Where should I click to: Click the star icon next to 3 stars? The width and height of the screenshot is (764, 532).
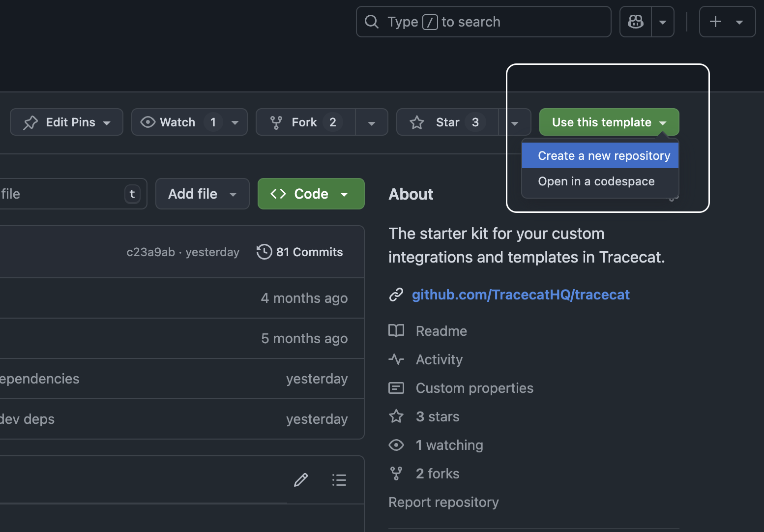[396, 416]
